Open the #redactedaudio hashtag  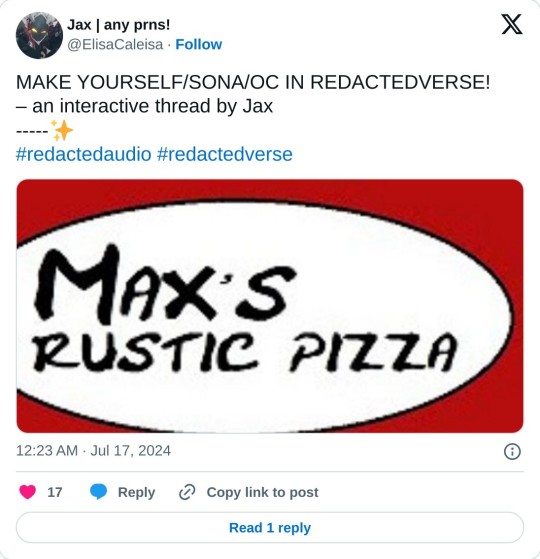tap(84, 154)
